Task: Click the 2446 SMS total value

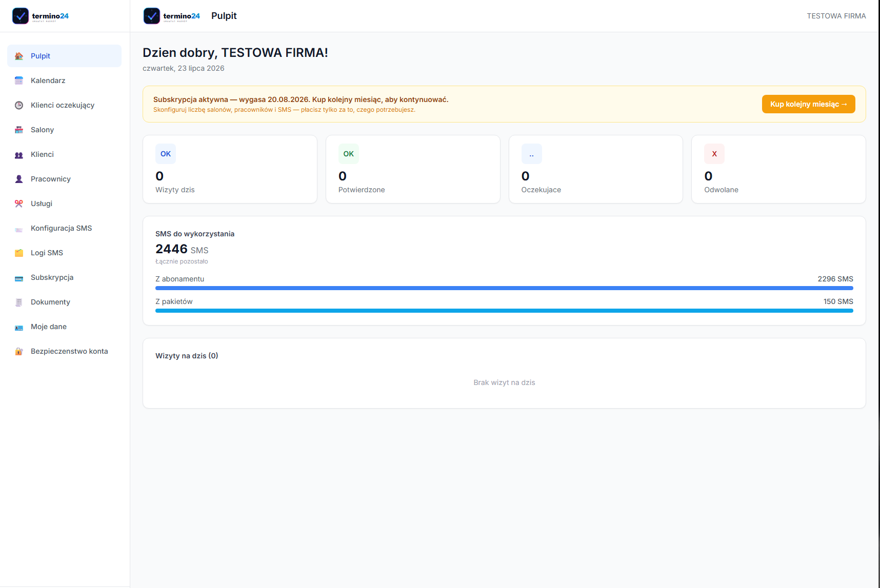Action: pyautogui.click(x=182, y=249)
